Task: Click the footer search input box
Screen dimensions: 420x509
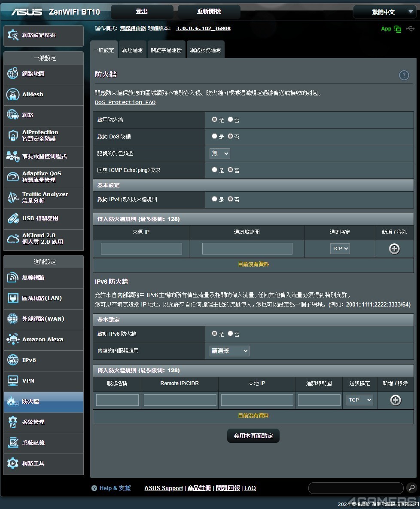Action: (356, 488)
